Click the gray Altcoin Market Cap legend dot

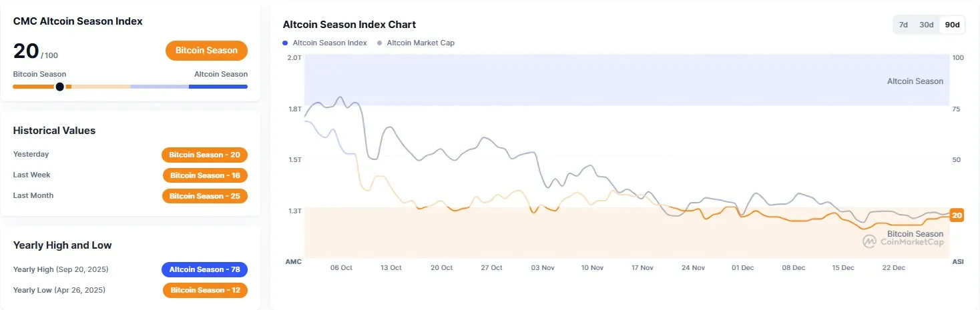380,43
